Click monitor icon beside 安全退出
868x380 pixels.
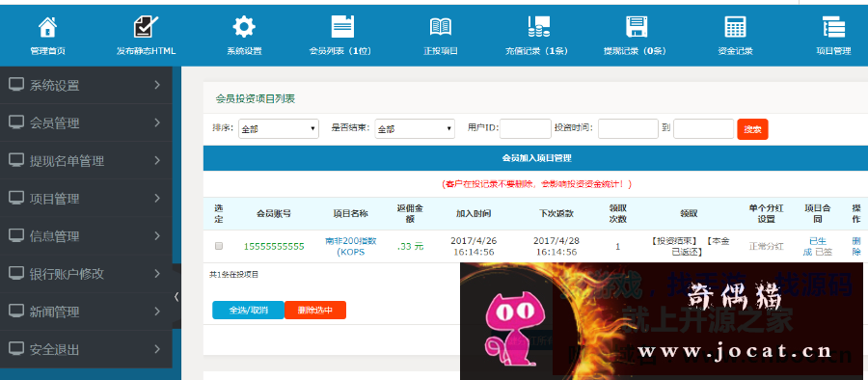[x=16, y=348]
